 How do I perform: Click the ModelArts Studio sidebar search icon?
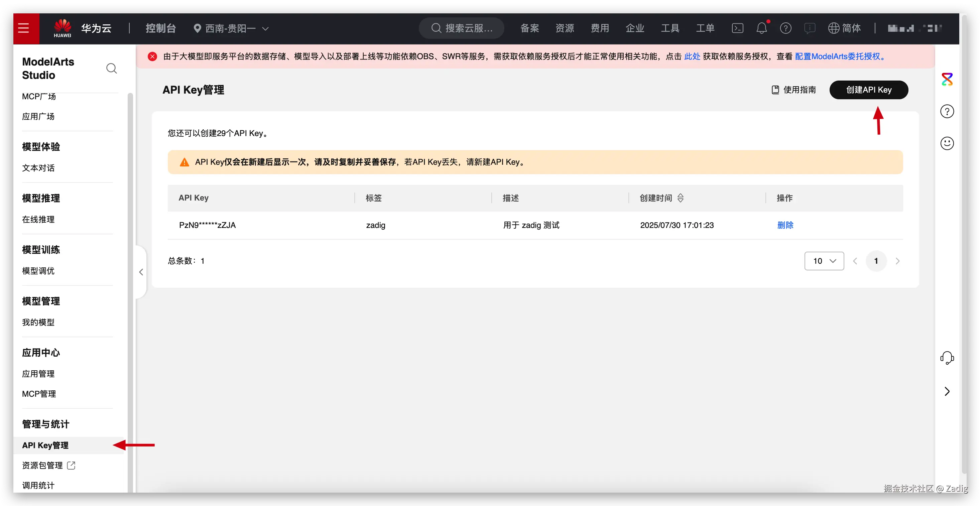tap(111, 69)
